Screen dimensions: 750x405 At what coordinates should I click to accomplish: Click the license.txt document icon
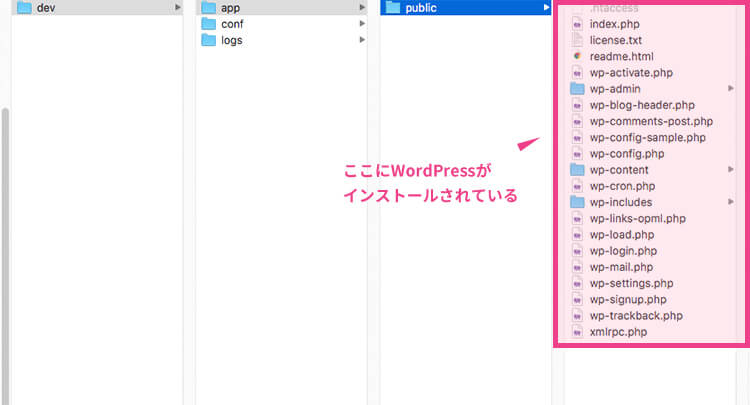tap(577, 41)
